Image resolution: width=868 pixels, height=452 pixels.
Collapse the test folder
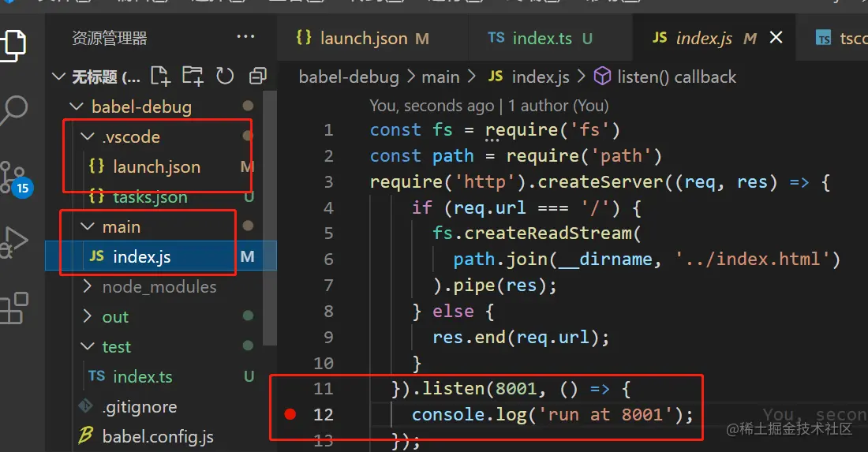pyautogui.click(x=88, y=346)
